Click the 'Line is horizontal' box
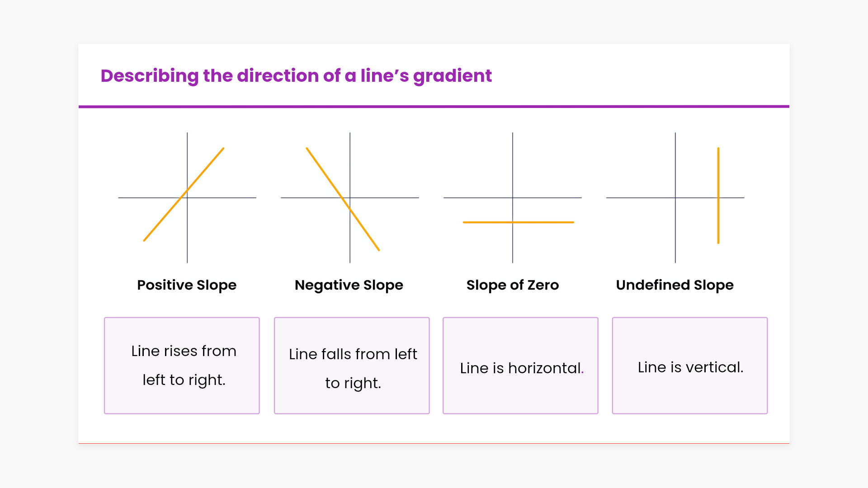 520,365
